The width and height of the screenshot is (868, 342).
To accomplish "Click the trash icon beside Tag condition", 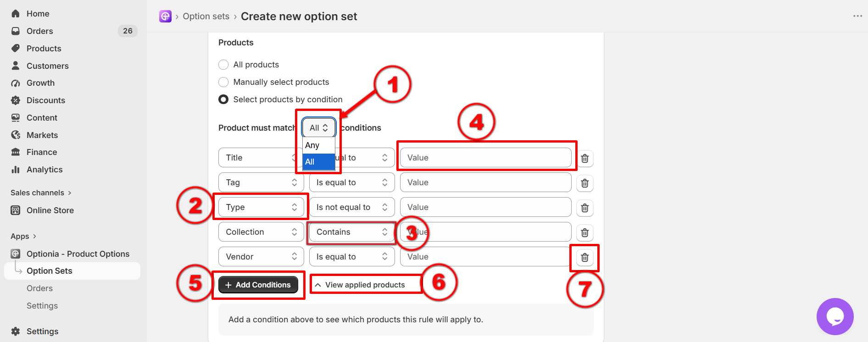I will 584,183.
